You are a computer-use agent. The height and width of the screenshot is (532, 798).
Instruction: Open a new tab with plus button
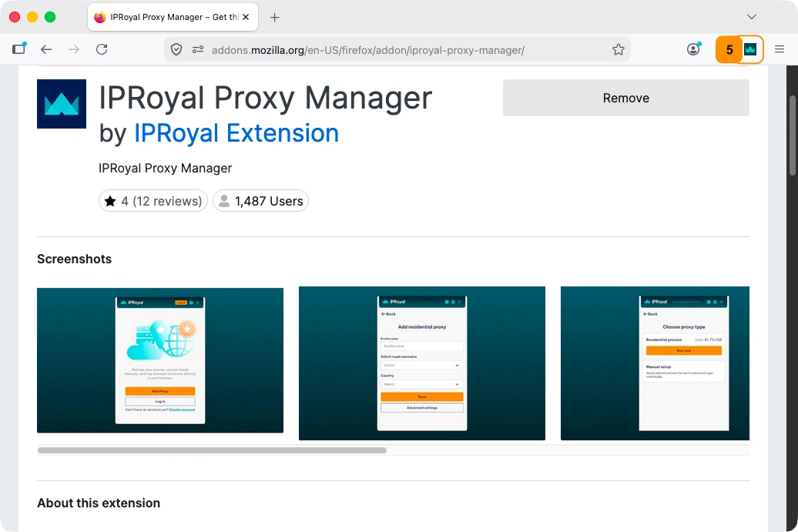pyautogui.click(x=274, y=17)
